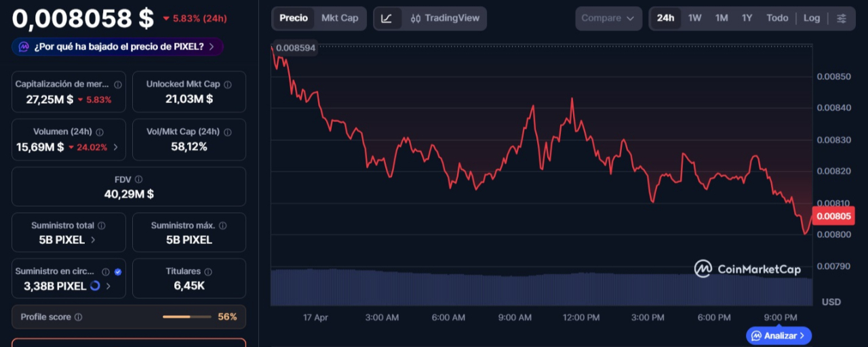868x347 pixels.
Task: Click the 15,69M $ volume value
Action: click(x=40, y=147)
